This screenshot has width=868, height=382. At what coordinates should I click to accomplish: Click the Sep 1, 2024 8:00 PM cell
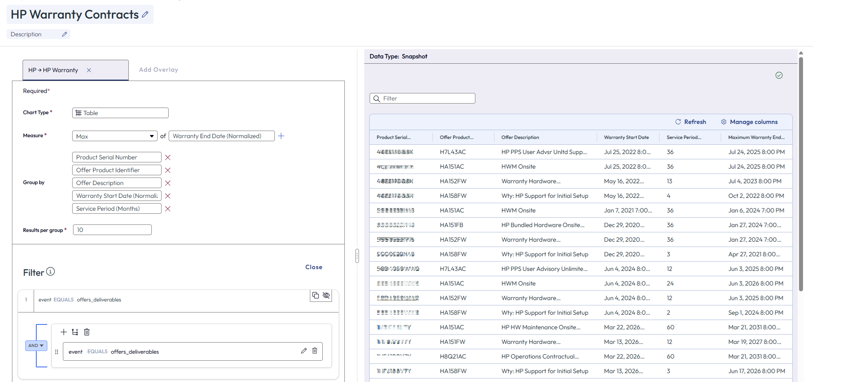(756, 313)
